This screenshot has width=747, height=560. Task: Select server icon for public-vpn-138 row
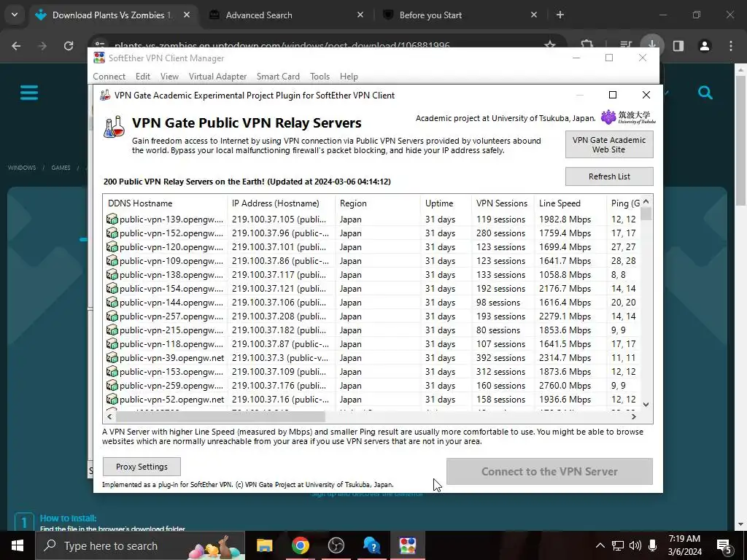[x=112, y=274]
